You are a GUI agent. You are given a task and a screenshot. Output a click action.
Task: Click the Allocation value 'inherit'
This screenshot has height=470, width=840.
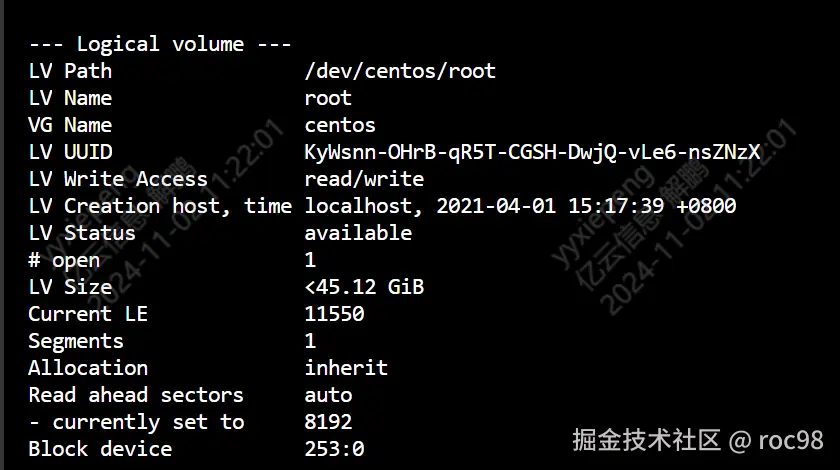346,368
